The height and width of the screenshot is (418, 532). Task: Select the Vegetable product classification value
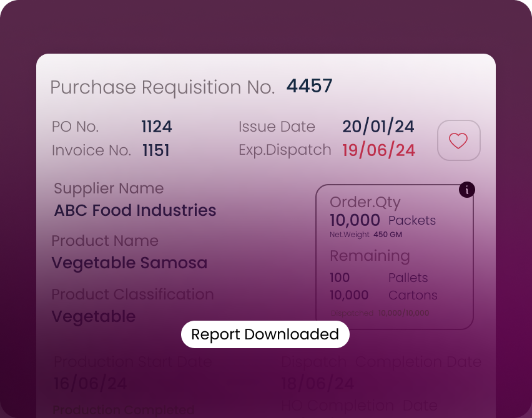point(93,316)
